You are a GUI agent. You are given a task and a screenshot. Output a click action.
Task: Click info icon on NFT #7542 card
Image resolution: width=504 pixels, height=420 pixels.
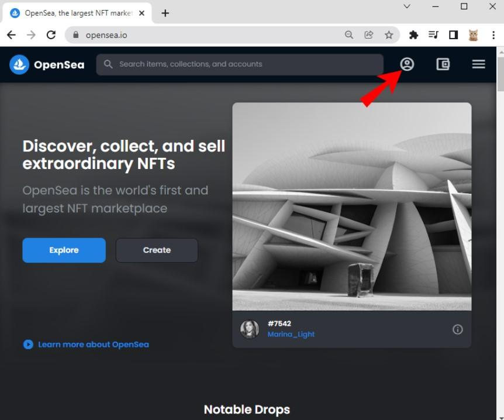(457, 329)
